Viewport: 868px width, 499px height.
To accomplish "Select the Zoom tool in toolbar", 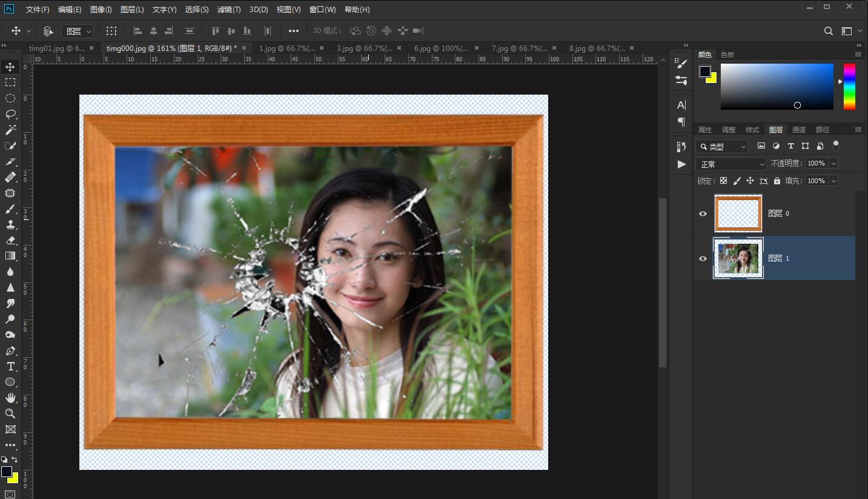I will point(10,414).
